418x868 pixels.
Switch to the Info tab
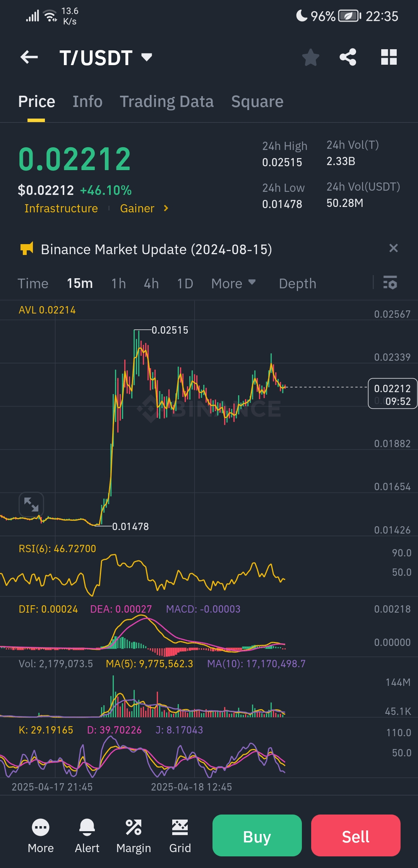(87, 102)
